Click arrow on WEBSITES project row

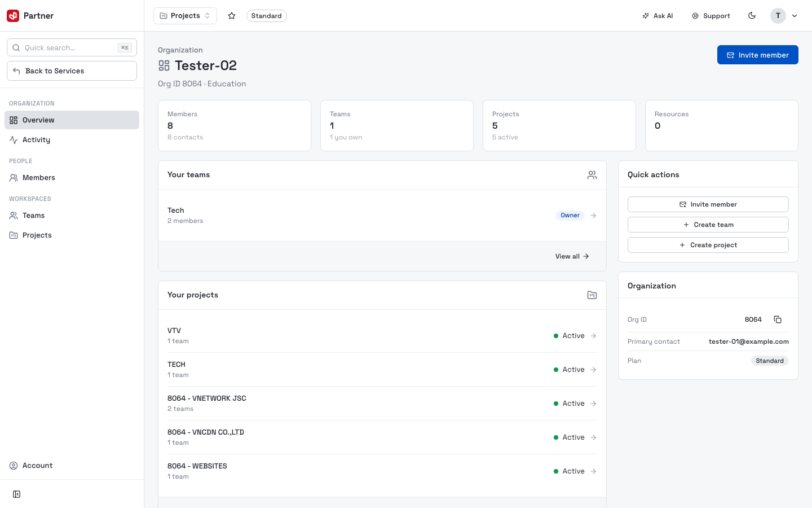point(593,471)
